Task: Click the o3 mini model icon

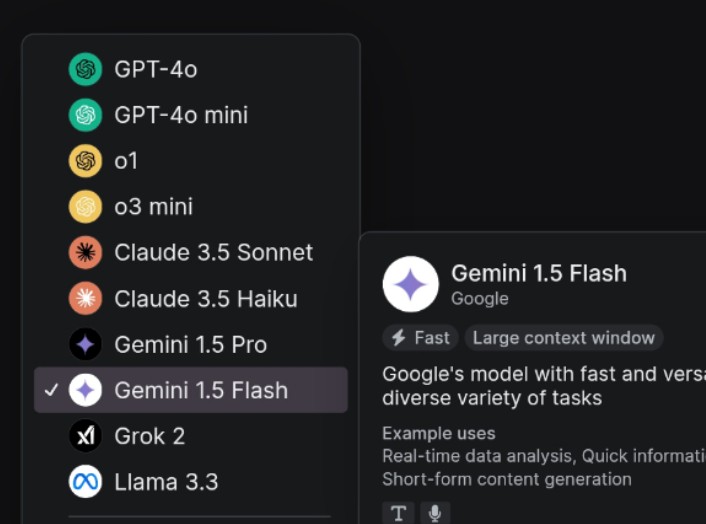Action: [x=86, y=207]
